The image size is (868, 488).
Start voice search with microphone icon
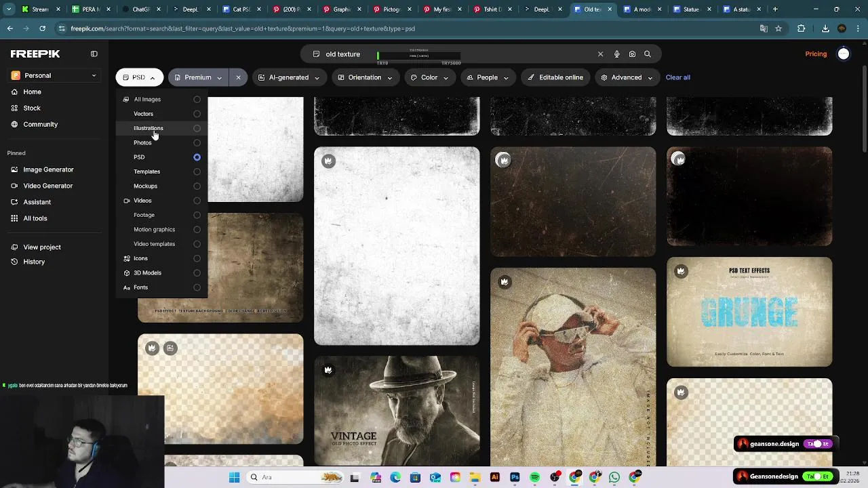616,54
